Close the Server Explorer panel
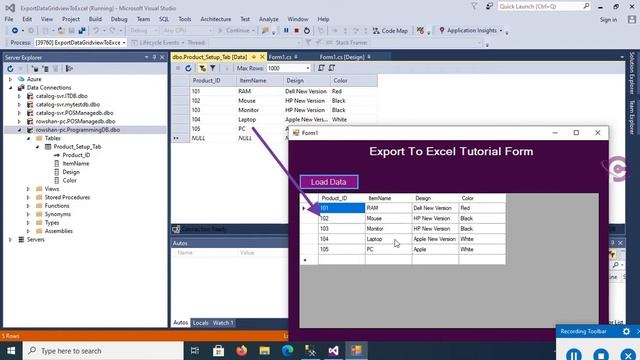 click(x=162, y=57)
